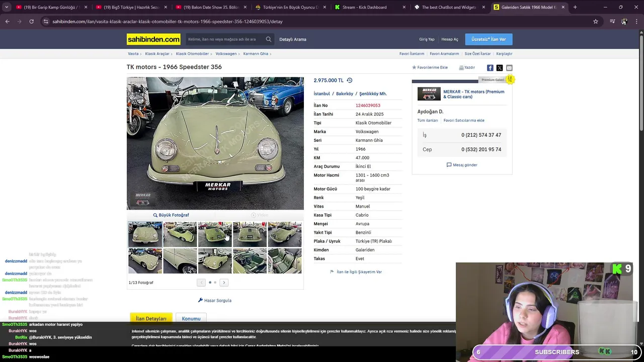Click the İstanbul location link
The height and width of the screenshot is (362, 644).
(x=322, y=94)
